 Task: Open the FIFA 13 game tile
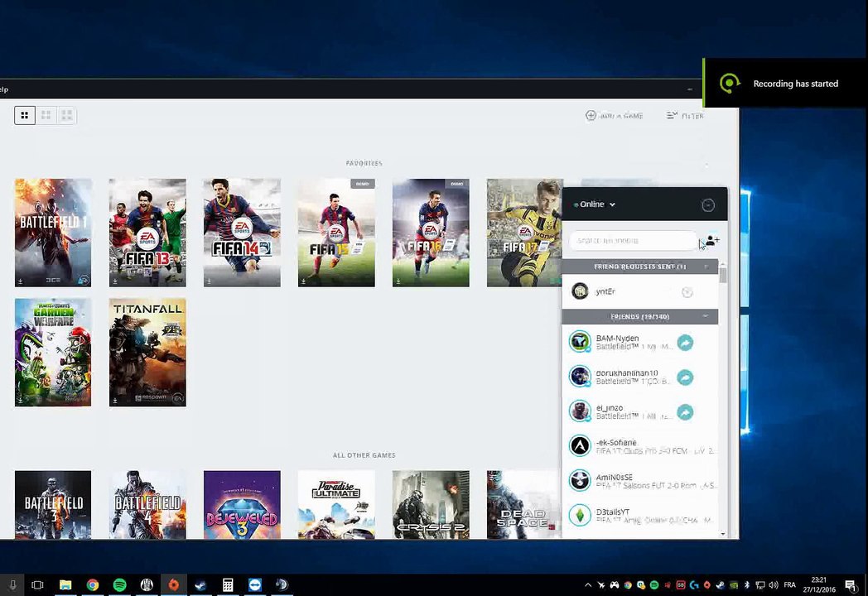147,233
